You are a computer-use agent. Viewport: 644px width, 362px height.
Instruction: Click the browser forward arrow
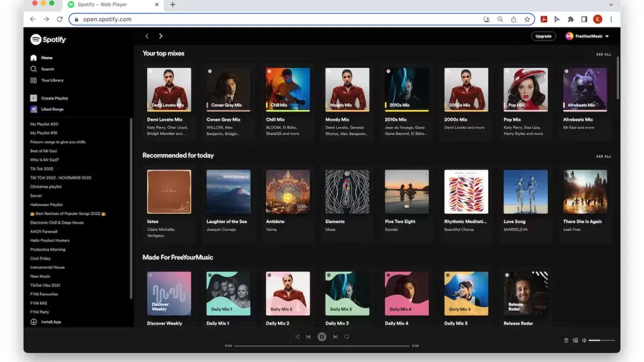(x=46, y=19)
